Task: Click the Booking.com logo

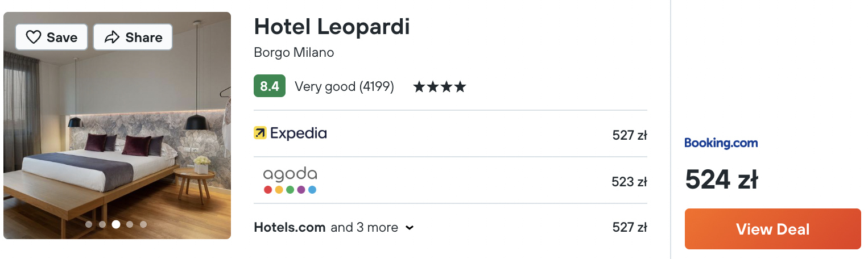Action: pos(721,143)
